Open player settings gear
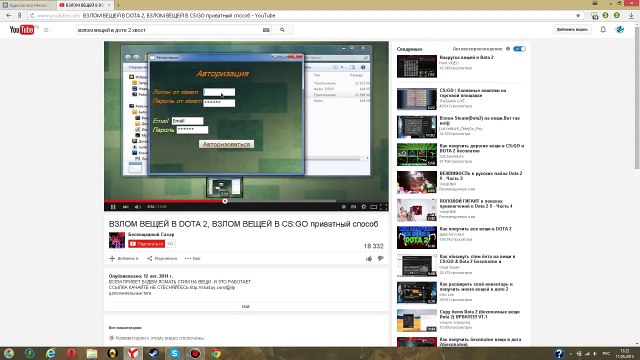The width and height of the screenshot is (640, 360). (x=363, y=207)
